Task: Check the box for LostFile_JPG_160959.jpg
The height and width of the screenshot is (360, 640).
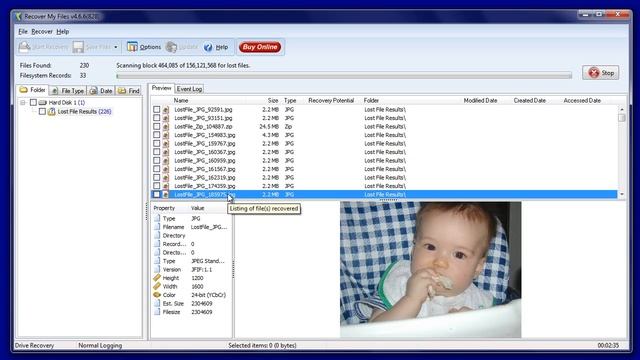Action: [x=157, y=160]
